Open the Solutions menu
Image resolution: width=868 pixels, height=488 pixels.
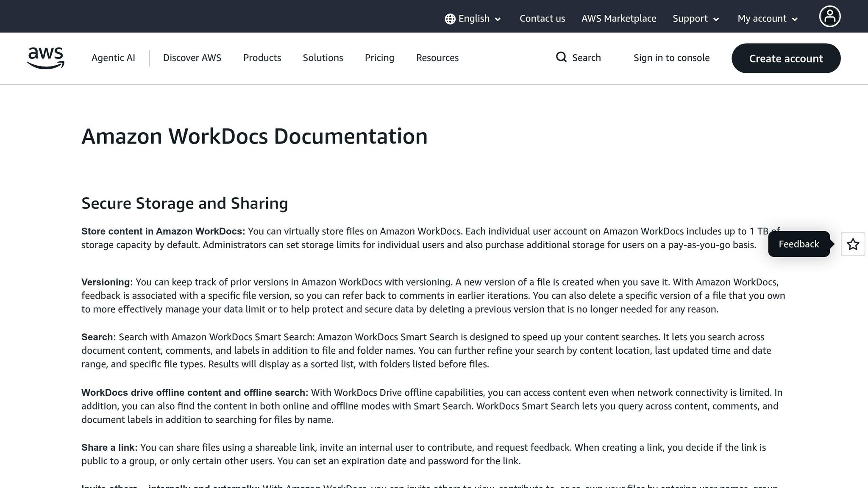(323, 58)
